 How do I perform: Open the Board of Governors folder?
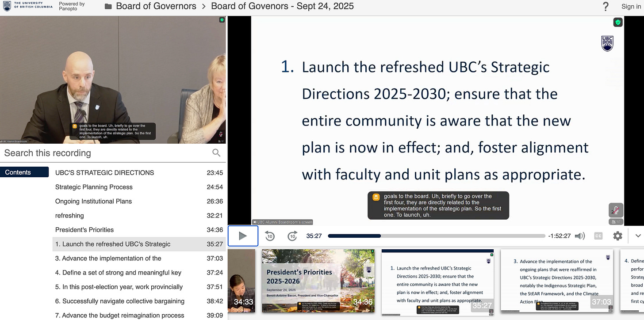tap(156, 6)
